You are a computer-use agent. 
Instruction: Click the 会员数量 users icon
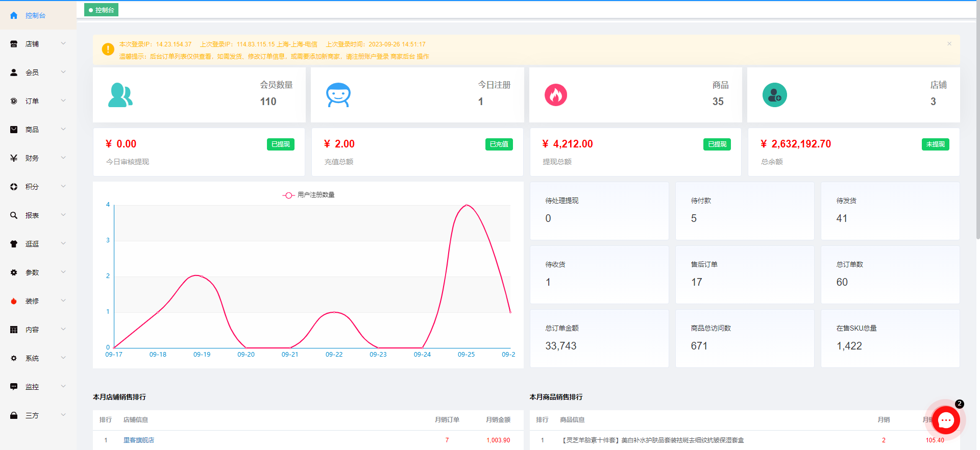pos(120,95)
